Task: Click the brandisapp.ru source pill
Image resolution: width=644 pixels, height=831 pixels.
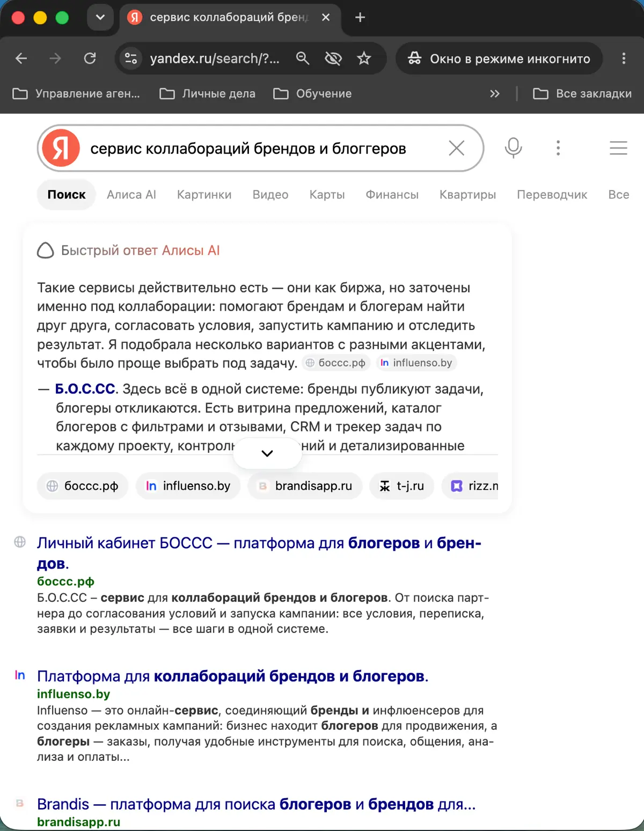Action: point(305,486)
